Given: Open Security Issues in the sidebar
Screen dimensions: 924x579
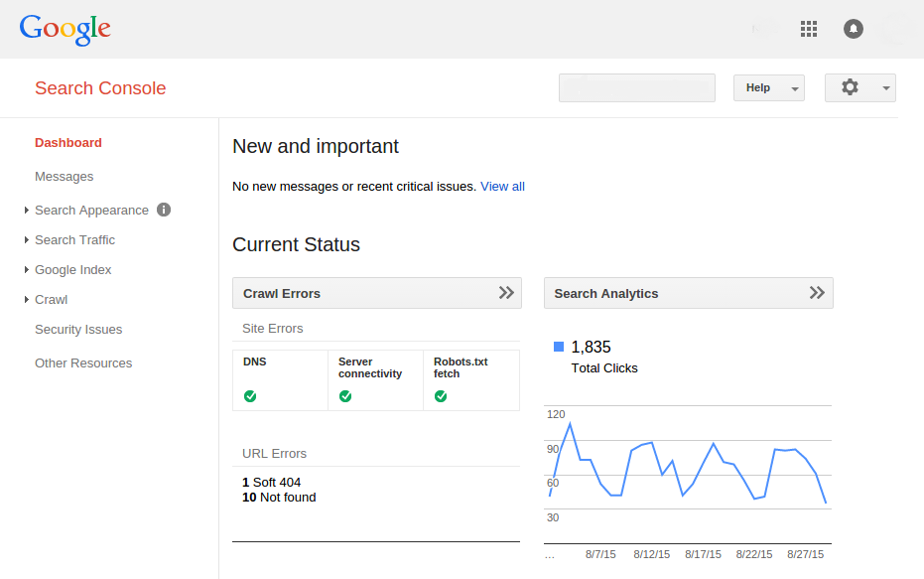Looking at the screenshot, I should click(x=78, y=330).
